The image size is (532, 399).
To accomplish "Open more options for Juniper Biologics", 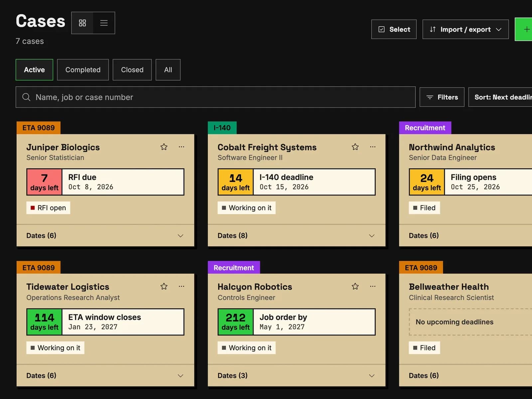I will click(181, 147).
